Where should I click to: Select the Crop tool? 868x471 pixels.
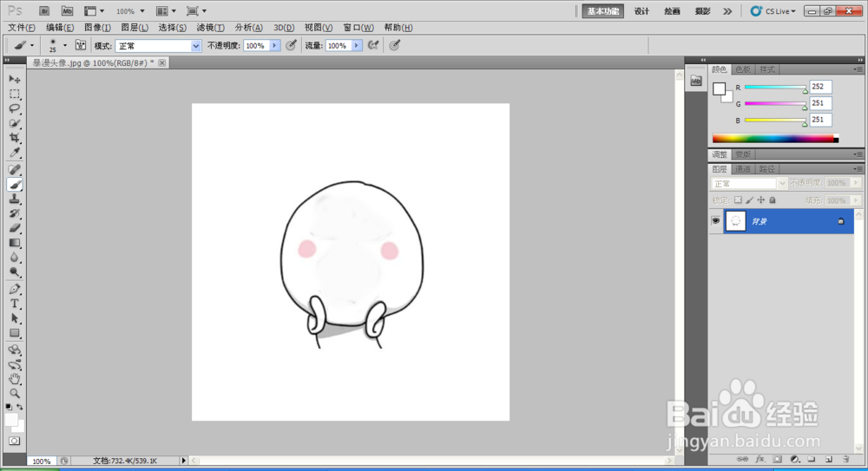(x=15, y=138)
